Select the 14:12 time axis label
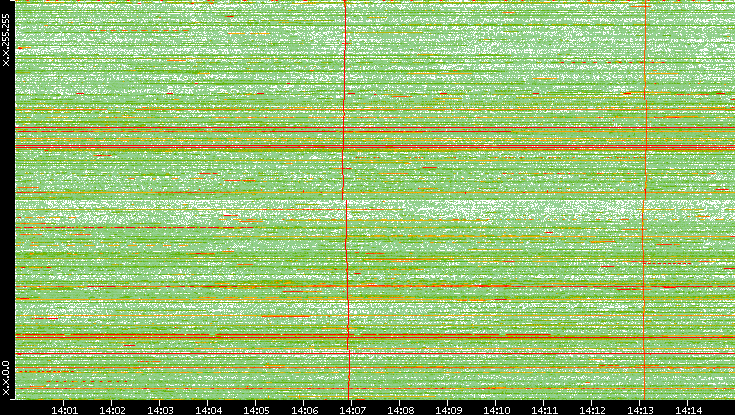This screenshot has height=415, width=735. pyautogui.click(x=592, y=410)
